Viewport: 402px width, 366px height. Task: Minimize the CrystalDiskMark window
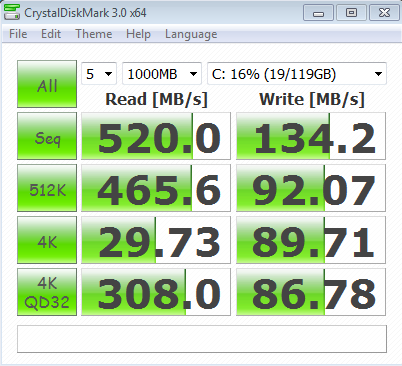tap(318, 13)
